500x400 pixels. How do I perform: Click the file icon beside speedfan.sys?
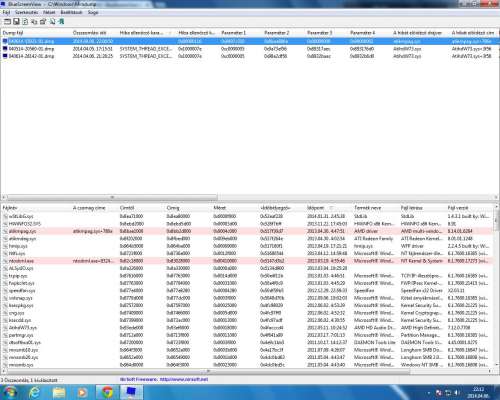[5, 290]
